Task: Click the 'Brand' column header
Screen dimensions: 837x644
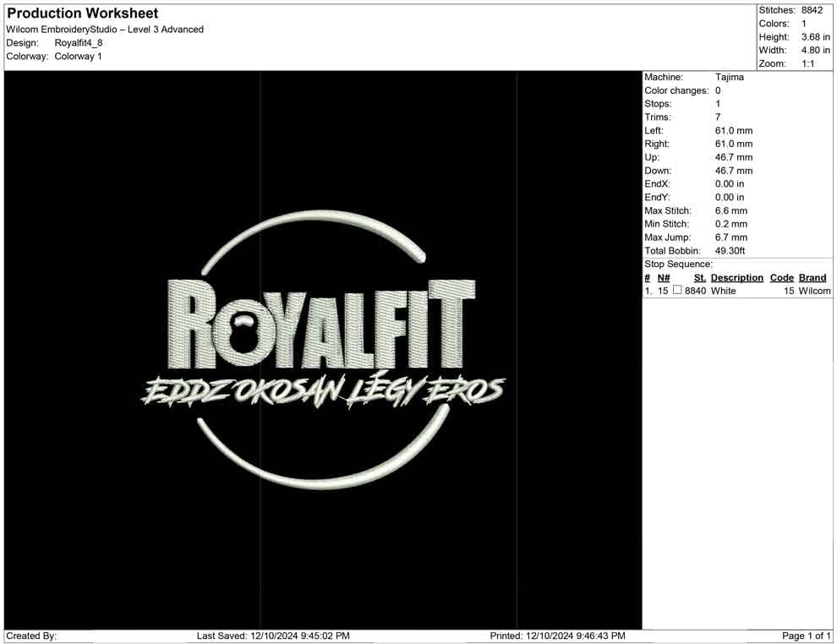Action: click(x=812, y=277)
